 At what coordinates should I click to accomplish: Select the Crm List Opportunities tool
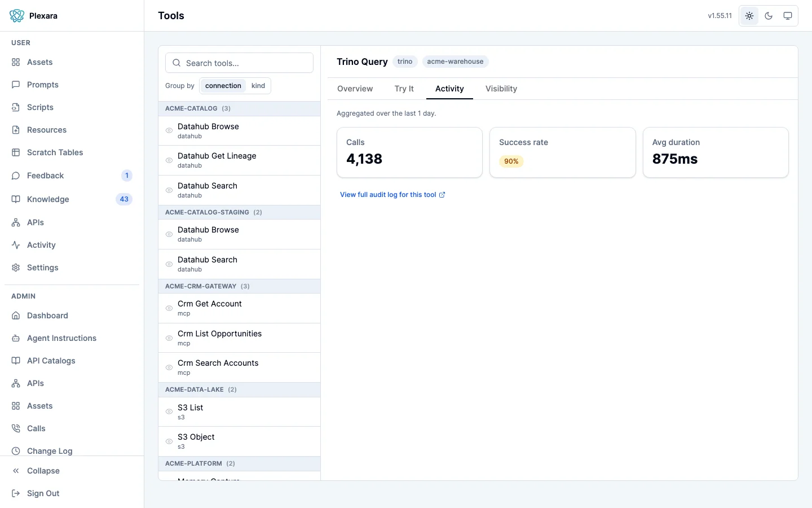coord(239,338)
